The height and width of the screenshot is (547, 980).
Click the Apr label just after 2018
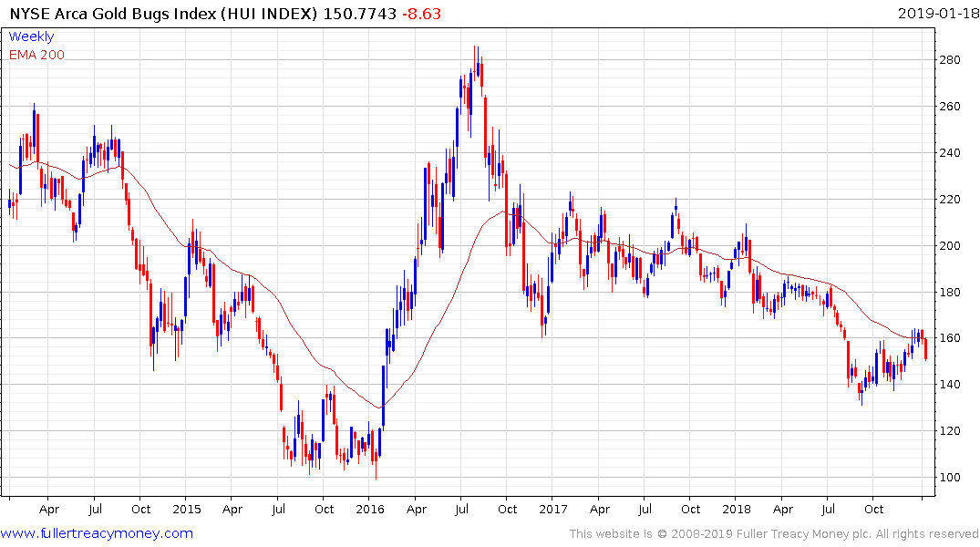782,510
